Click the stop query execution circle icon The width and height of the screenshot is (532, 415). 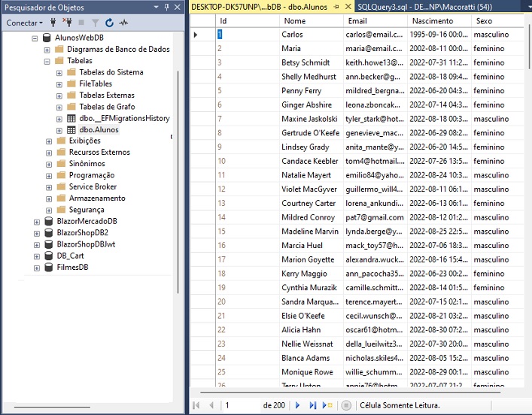346,405
